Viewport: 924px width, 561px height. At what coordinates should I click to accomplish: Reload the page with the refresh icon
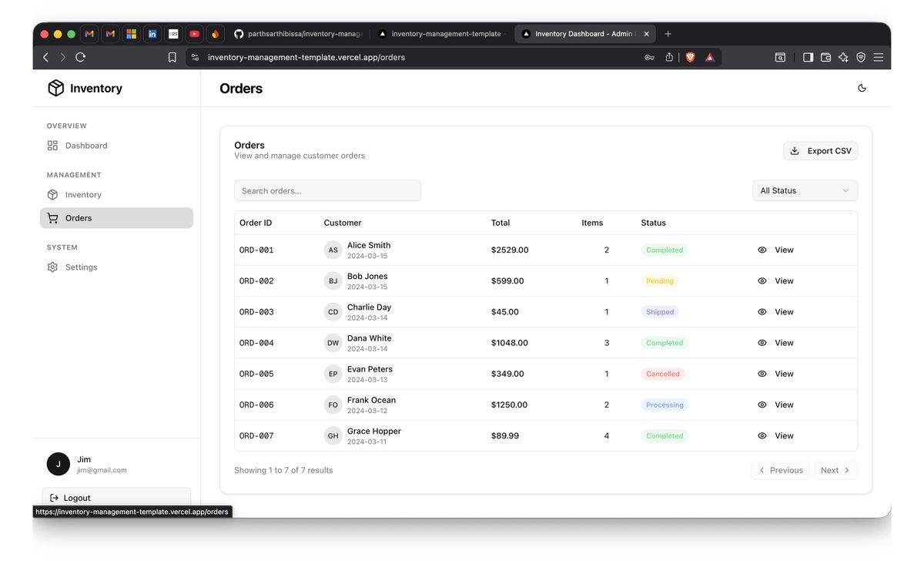pos(81,57)
